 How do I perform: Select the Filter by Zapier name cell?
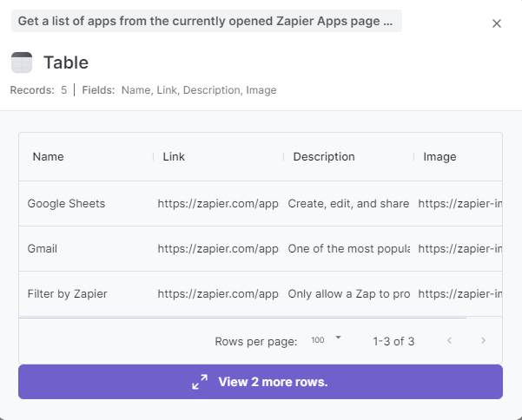click(x=87, y=294)
